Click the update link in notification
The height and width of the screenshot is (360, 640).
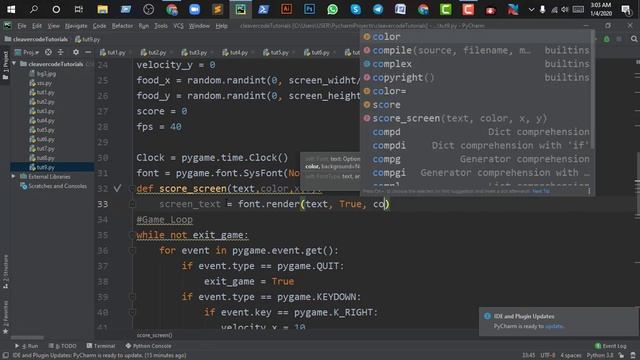[x=554, y=326]
